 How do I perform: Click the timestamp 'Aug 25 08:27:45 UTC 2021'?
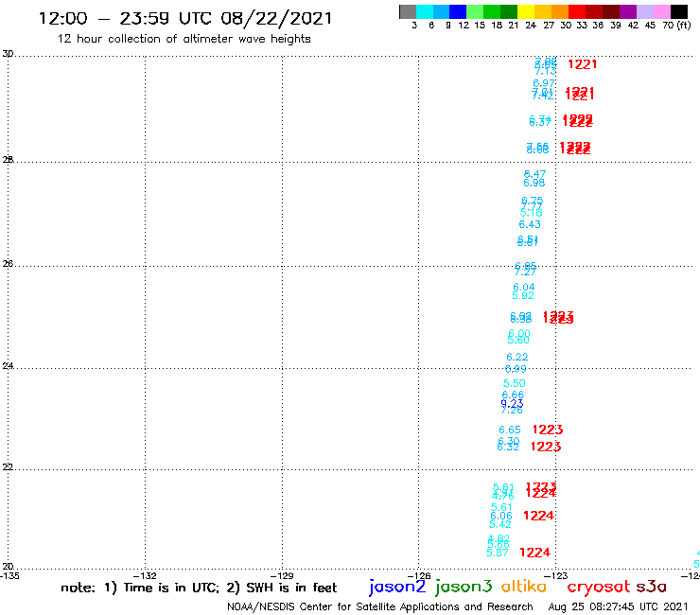[618, 606]
